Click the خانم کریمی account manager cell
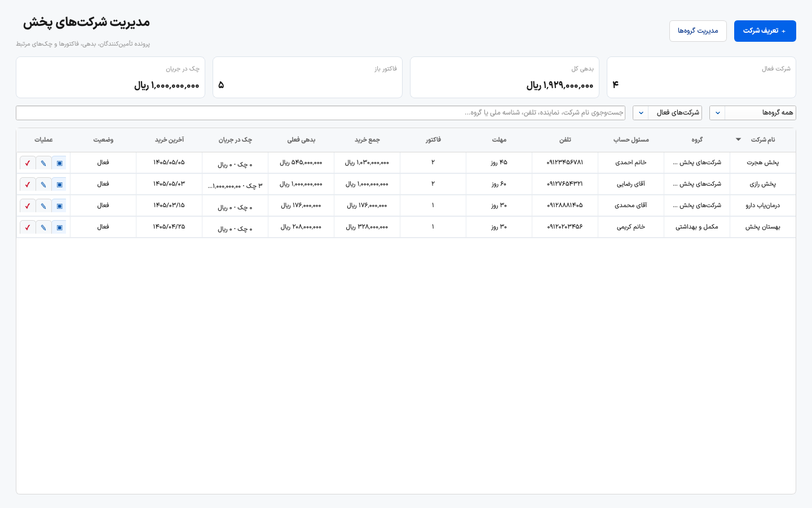 [631, 227]
